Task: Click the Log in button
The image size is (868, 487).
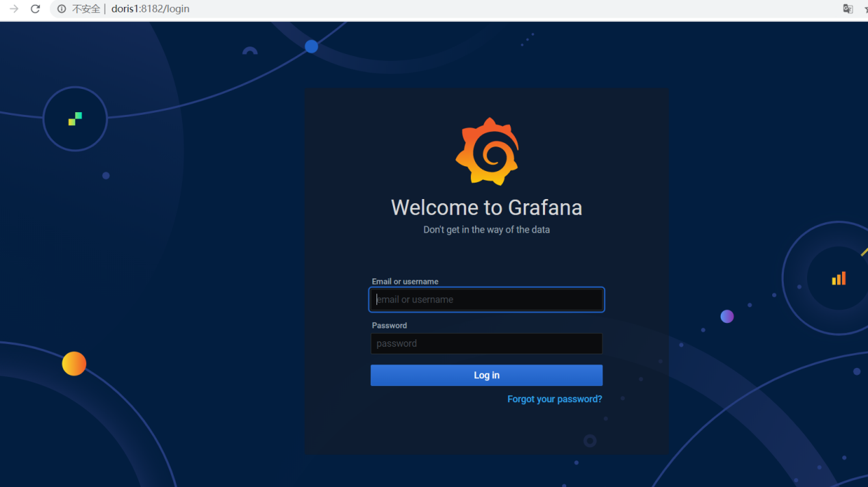Action: coord(487,376)
